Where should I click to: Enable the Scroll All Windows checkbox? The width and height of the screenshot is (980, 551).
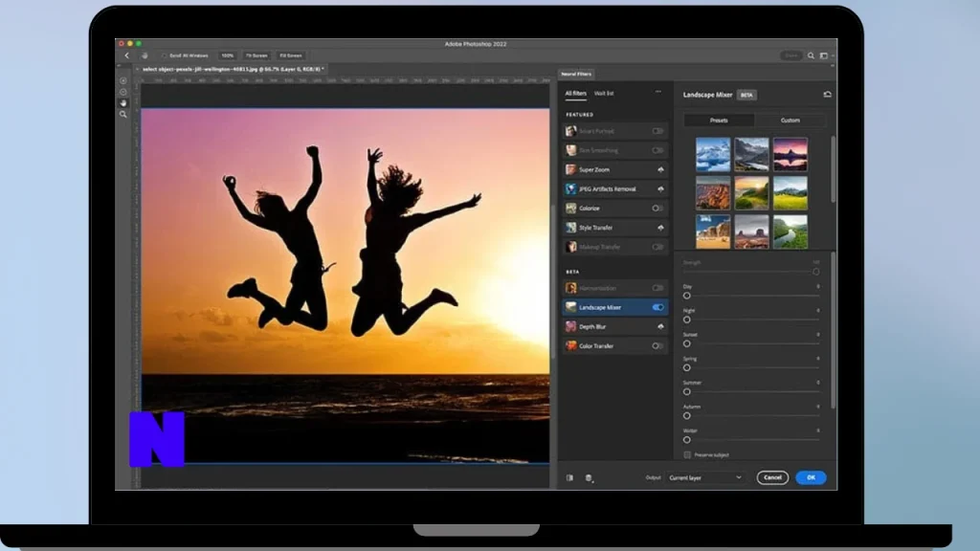pos(165,55)
